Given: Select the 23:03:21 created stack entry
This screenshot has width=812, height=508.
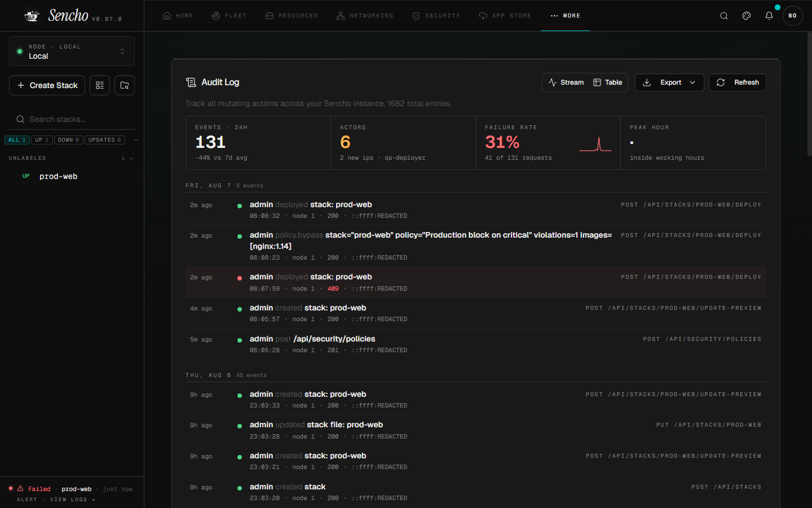Looking at the screenshot, I should click(x=476, y=461).
